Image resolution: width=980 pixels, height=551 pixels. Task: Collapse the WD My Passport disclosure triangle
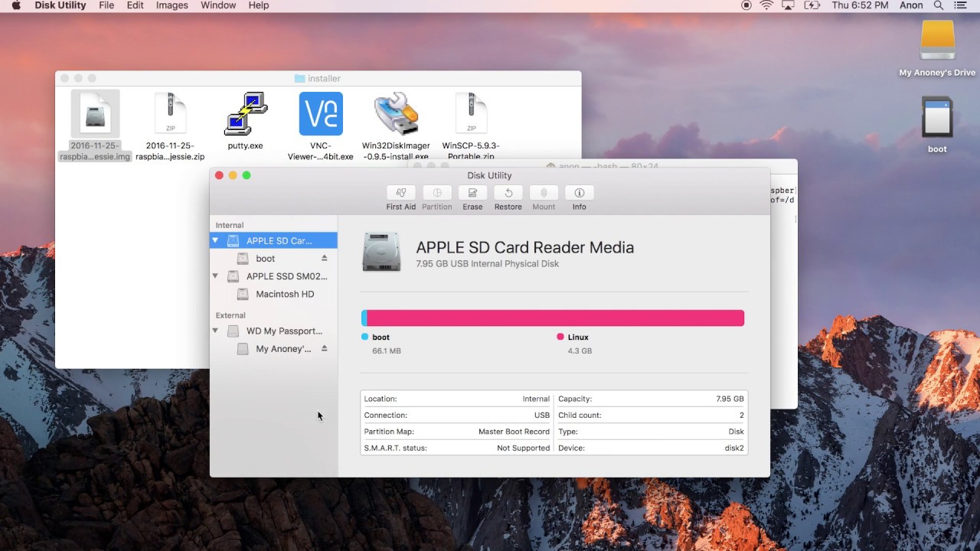(x=215, y=331)
